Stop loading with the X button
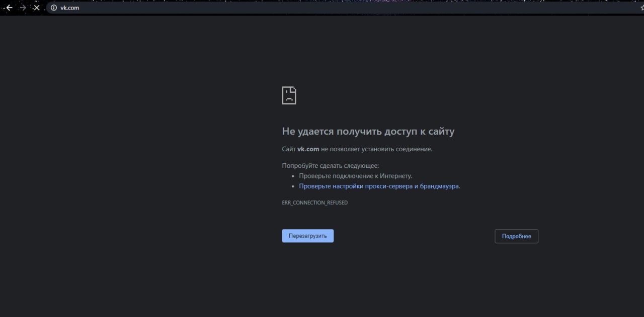Image resolution: width=644 pixels, height=317 pixels. pyautogui.click(x=36, y=8)
